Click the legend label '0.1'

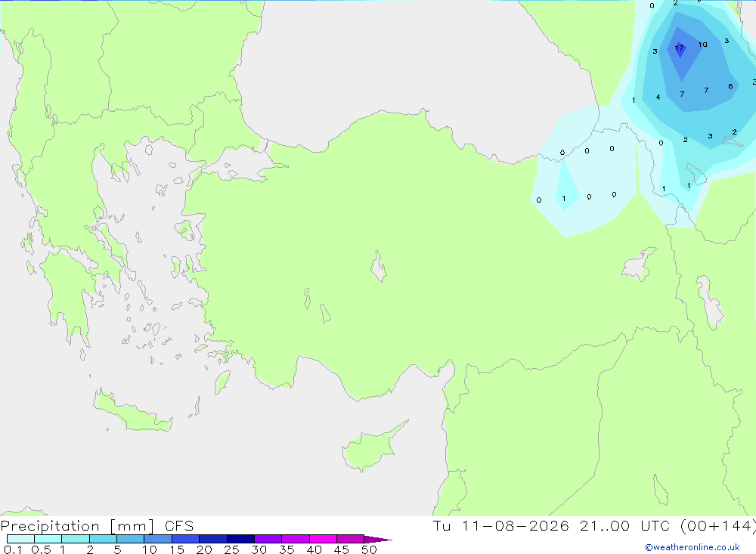pyautogui.click(x=13, y=549)
